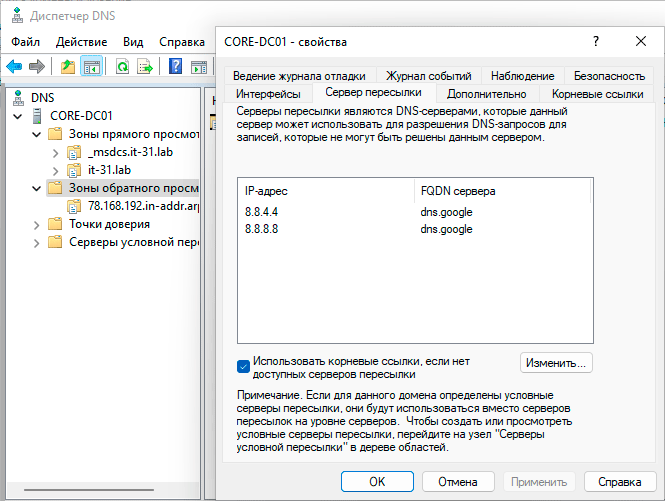
Task: Click the Изменить... button
Action: pos(556,362)
